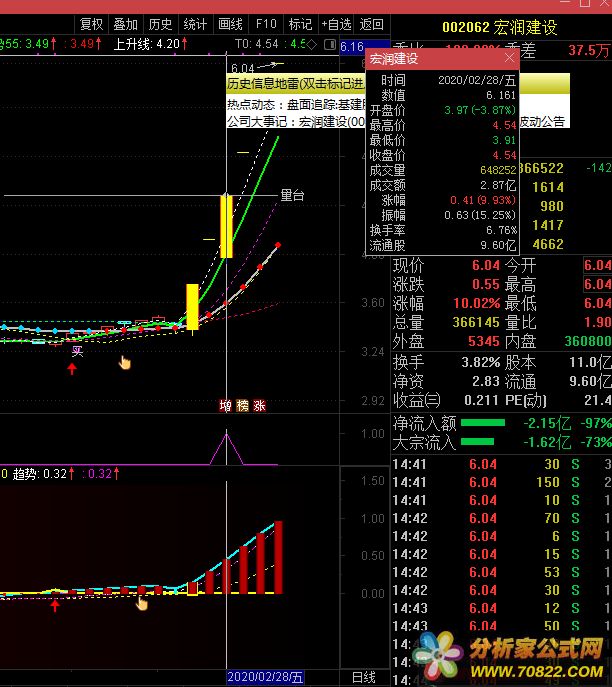
Task: Click the tall yellow candlestick bar
Action: coord(226,226)
